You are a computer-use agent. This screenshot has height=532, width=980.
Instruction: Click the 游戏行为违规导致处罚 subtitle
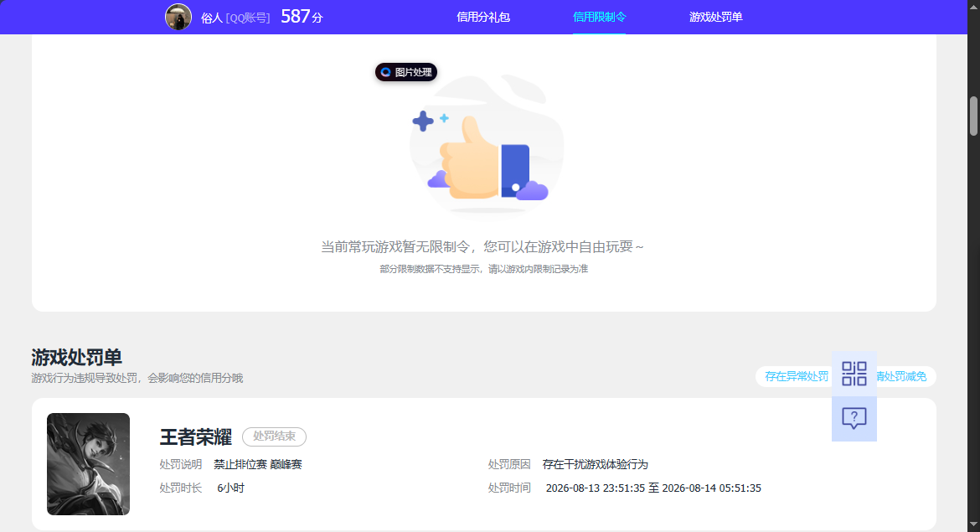click(137, 378)
